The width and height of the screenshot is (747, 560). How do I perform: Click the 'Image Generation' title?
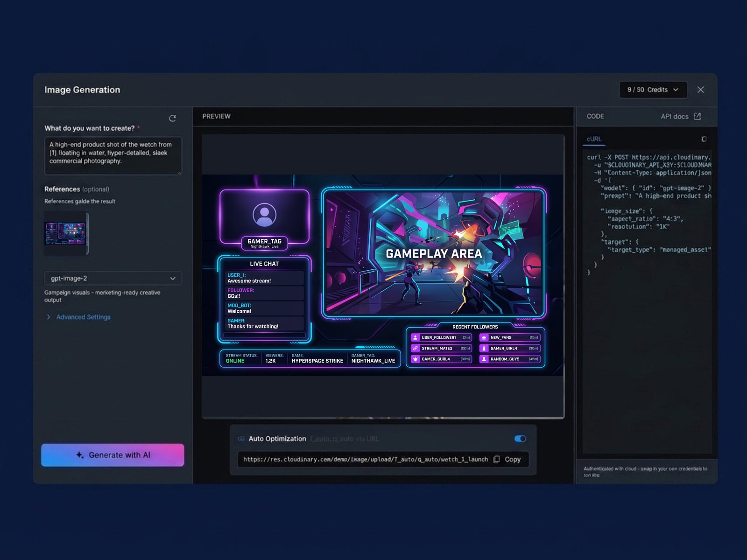(82, 90)
